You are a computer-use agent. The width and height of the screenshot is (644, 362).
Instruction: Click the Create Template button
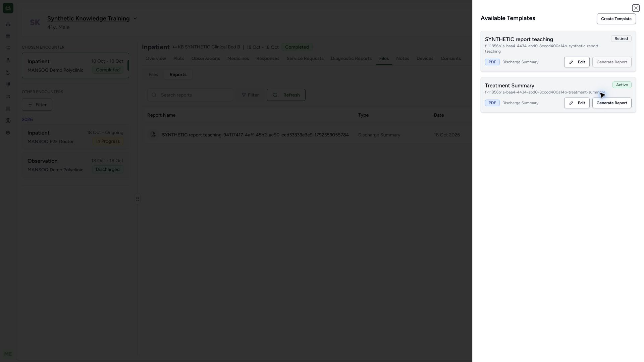(616, 19)
